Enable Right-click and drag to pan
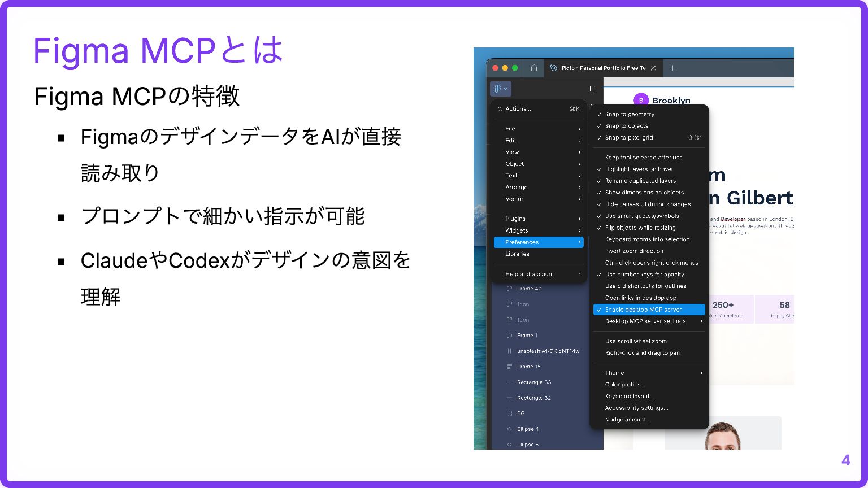 click(x=649, y=353)
